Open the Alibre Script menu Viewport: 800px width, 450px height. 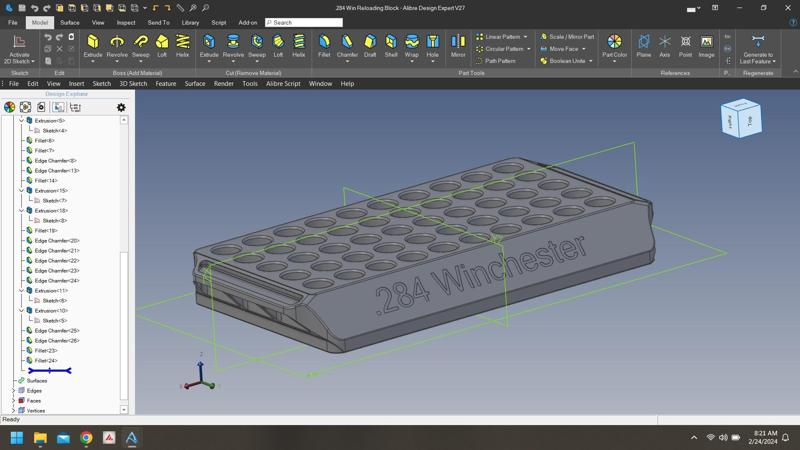tap(283, 84)
